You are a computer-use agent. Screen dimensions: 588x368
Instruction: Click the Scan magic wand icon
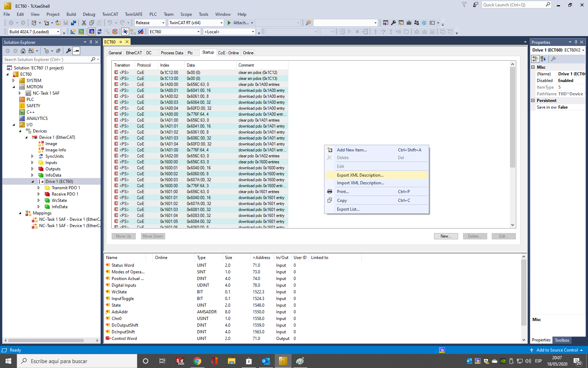click(x=107, y=32)
